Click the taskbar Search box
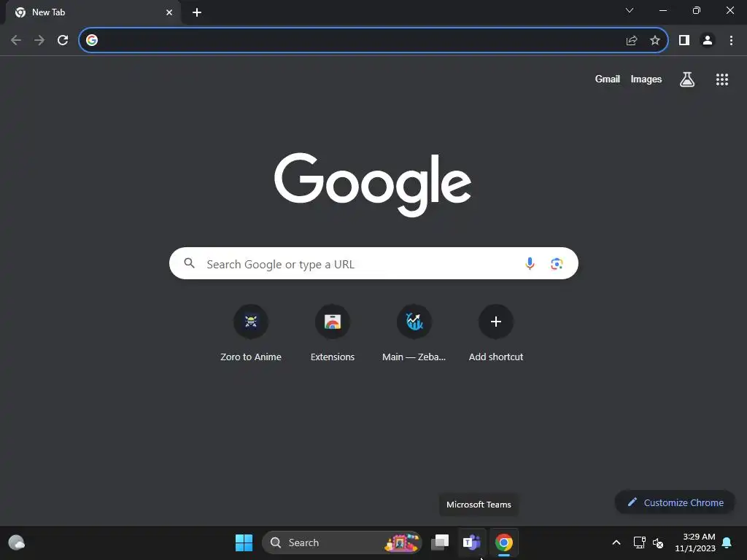This screenshot has width=747, height=560. click(x=341, y=542)
